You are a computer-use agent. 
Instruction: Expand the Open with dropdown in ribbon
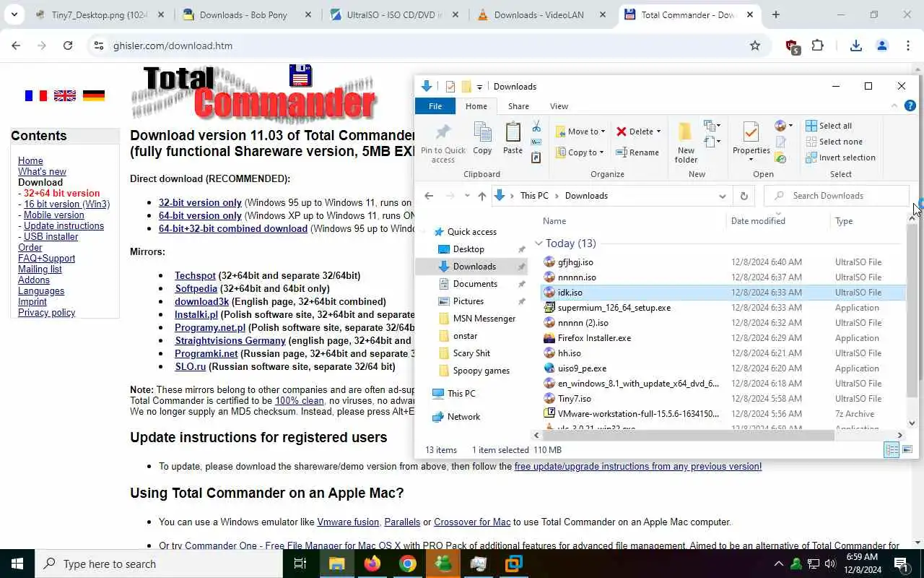click(783, 126)
